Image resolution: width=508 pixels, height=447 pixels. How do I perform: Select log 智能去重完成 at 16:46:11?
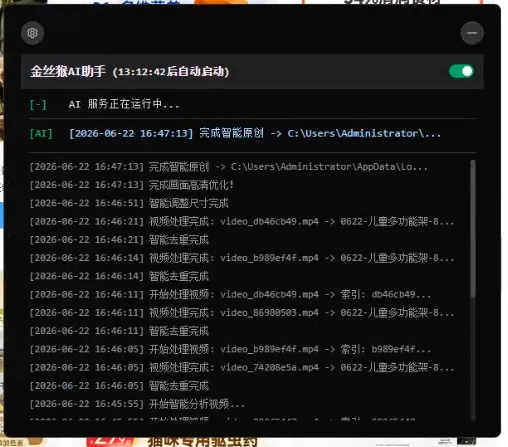click(119, 331)
